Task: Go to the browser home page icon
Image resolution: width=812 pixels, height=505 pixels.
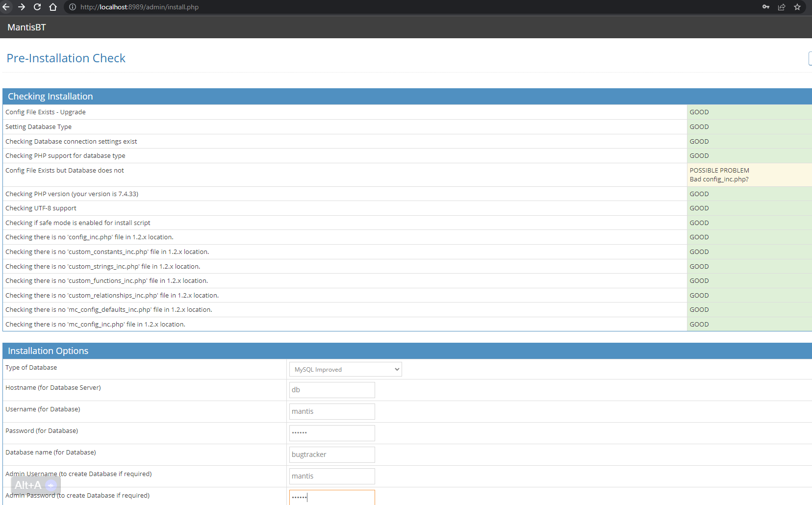Action: (x=53, y=7)
